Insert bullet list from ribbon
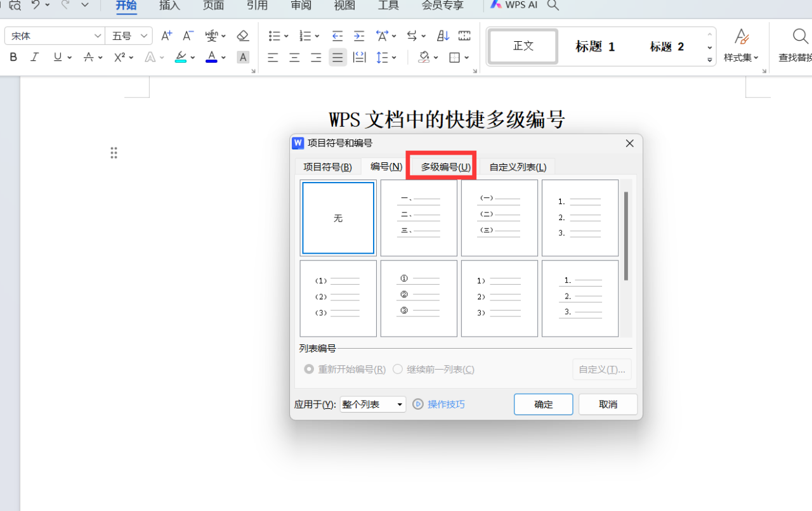The image size is (812, 511). pyautogui.click(x=274, y=36)
